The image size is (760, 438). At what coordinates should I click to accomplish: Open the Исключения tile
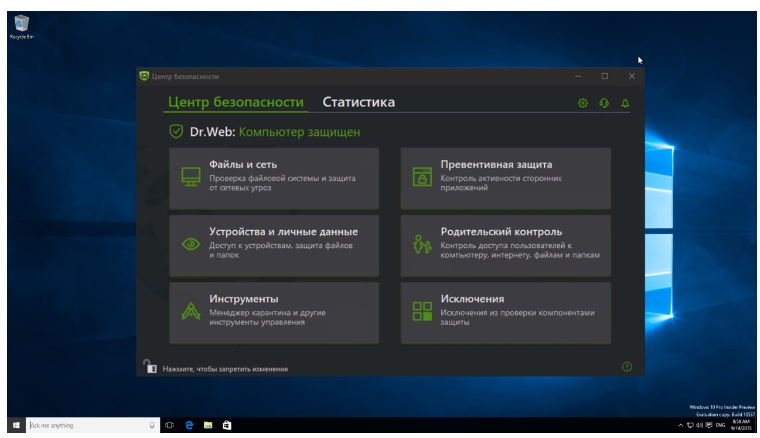click(x=506, y=313)
